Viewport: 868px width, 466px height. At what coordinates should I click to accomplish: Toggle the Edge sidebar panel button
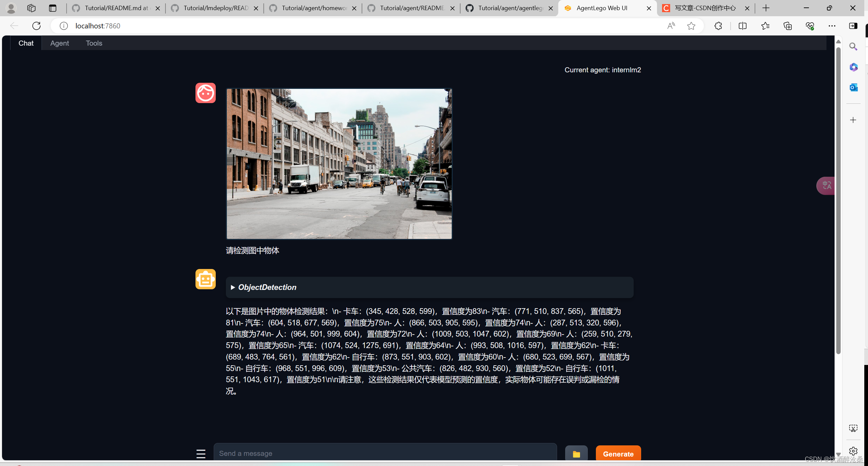(x=853, y=26)
